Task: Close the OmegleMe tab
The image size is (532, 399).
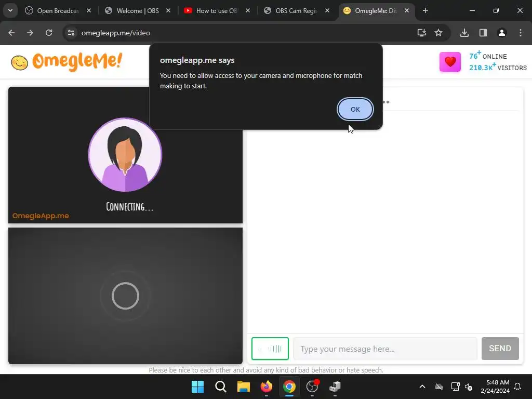Action: click(x=406, y=10)
